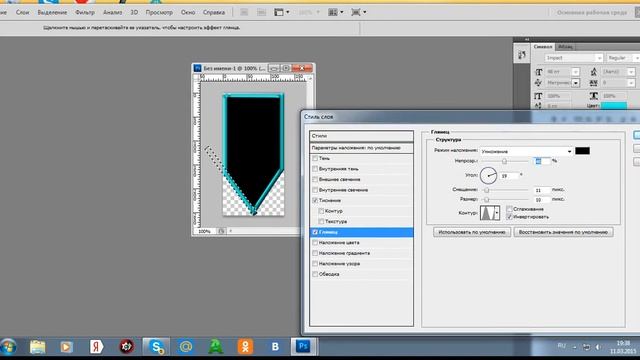640x360 pixels.
Task: Open the kerning Метрически dropdown arrow
Action: [576, 83]
